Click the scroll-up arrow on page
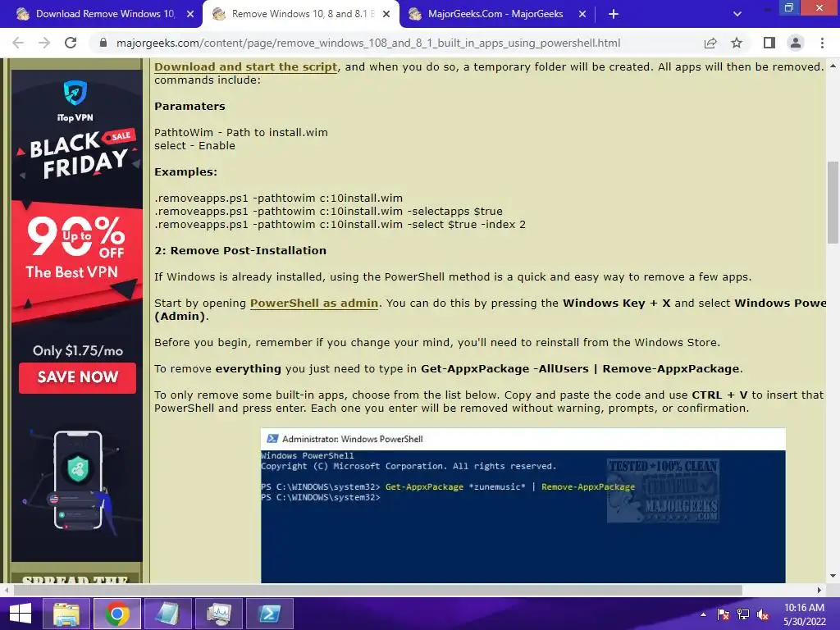 (833, 66)
